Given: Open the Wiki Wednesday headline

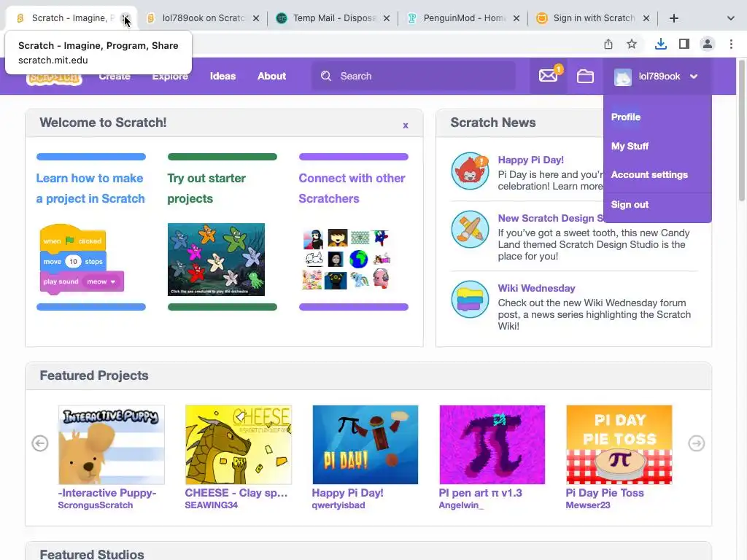Looking at the screenshot, I should [x=536, y=288].
